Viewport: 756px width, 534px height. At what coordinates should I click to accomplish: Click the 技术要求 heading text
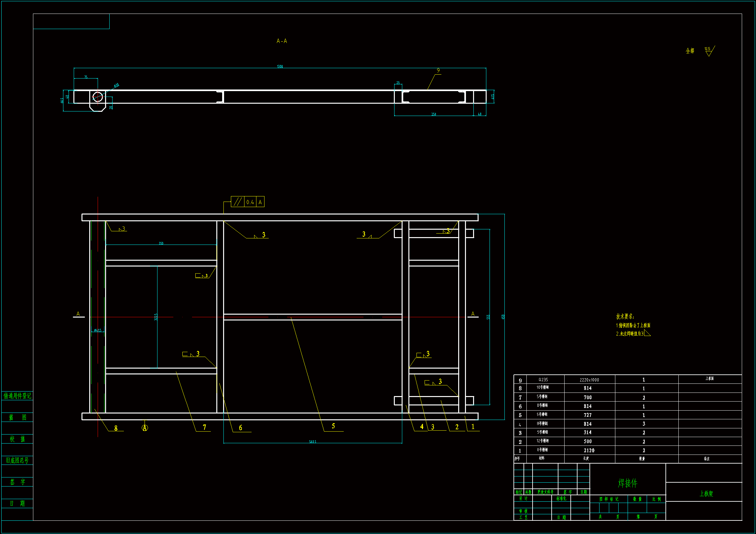[625, 316]
